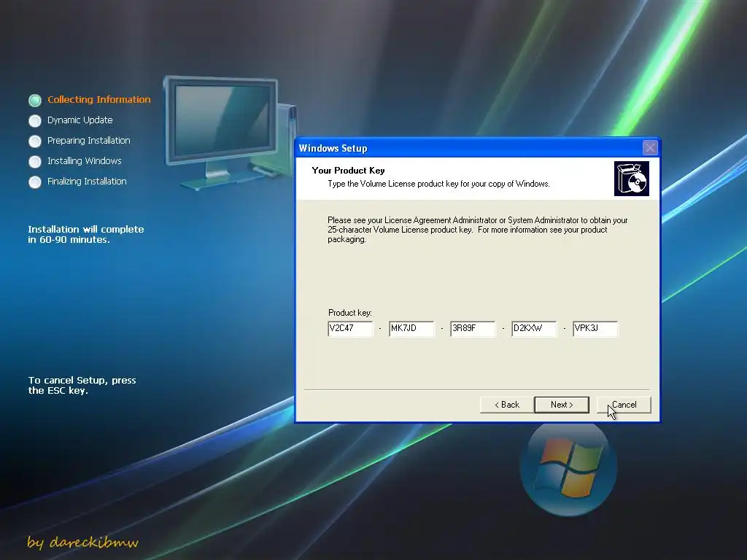Cancel the Windows Setup dialog

(624, 405)
